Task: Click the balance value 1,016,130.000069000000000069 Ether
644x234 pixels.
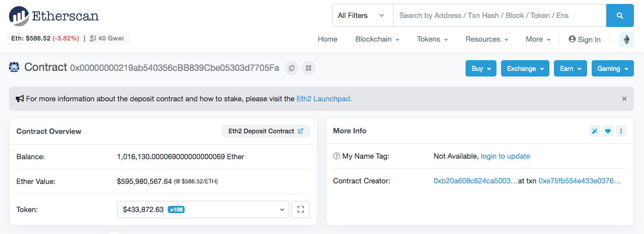Action: pyautogui.click(x=180, y=156)
